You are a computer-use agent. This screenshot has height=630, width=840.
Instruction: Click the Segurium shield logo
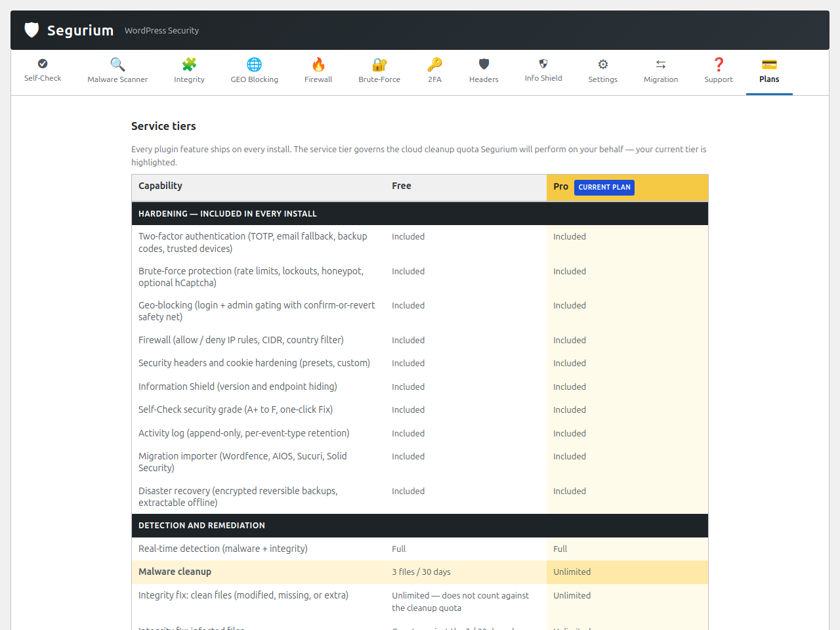pyautogui.click(x=31, y=30)
